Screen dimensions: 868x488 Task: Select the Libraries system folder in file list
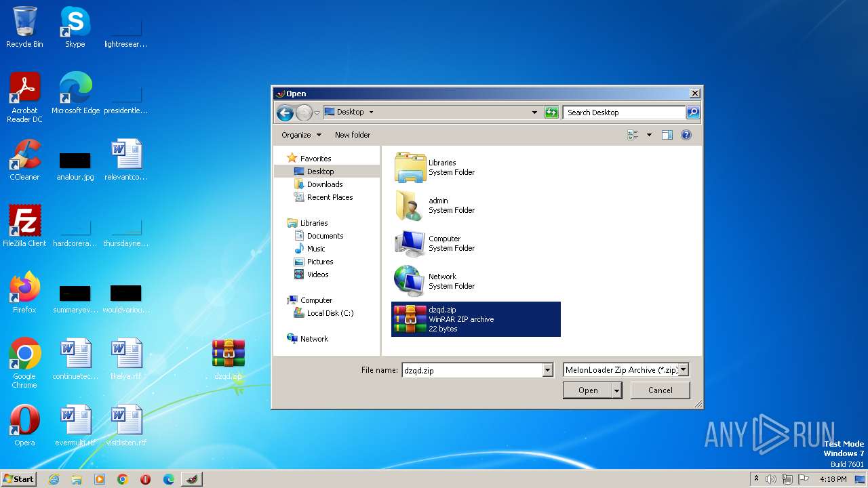click(x=476, y=167)
